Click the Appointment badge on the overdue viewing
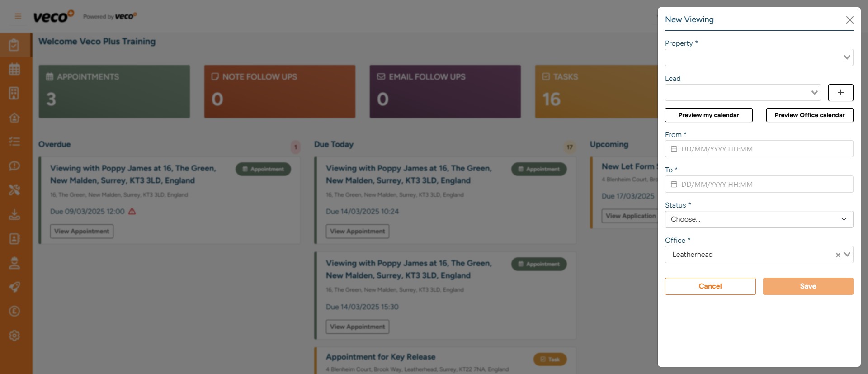 (263, 169)
